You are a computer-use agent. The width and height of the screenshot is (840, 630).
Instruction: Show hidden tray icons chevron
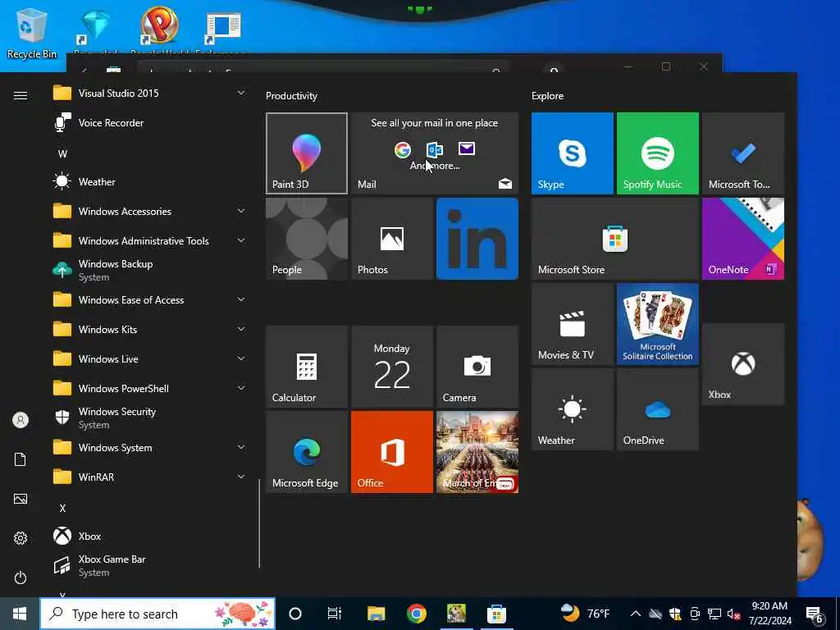[x=636, y=614]
